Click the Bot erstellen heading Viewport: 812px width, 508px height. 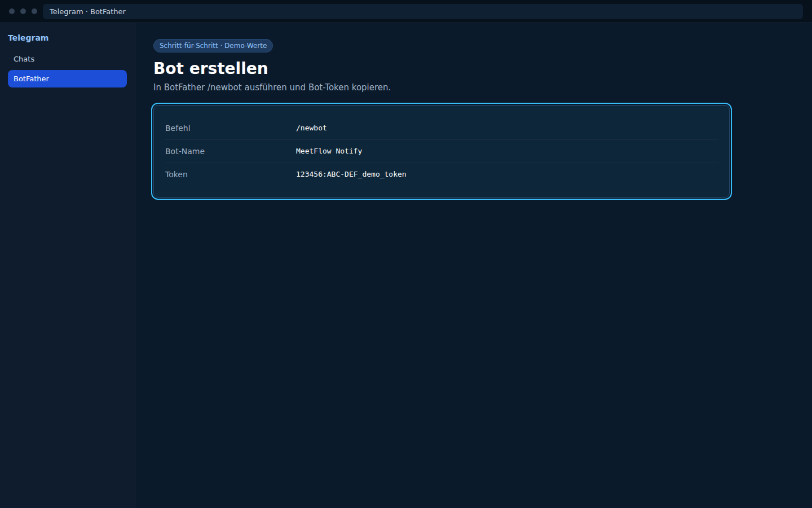211,68
